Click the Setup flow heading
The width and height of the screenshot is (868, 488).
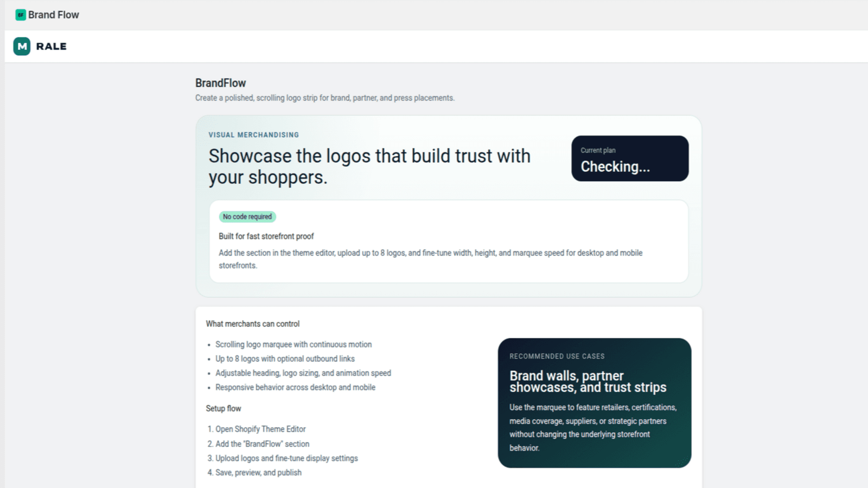224,408
